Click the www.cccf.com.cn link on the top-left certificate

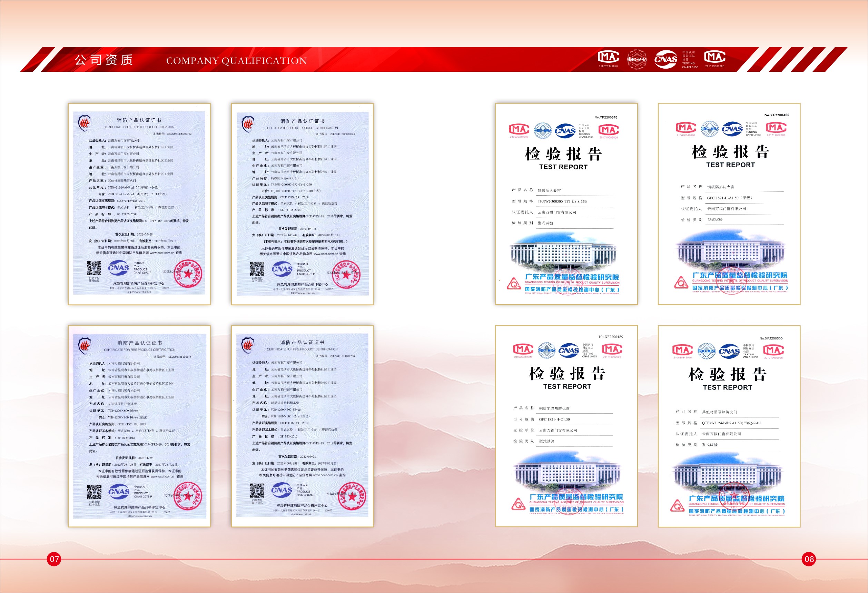pyautogui.click(x=162, y=253)
